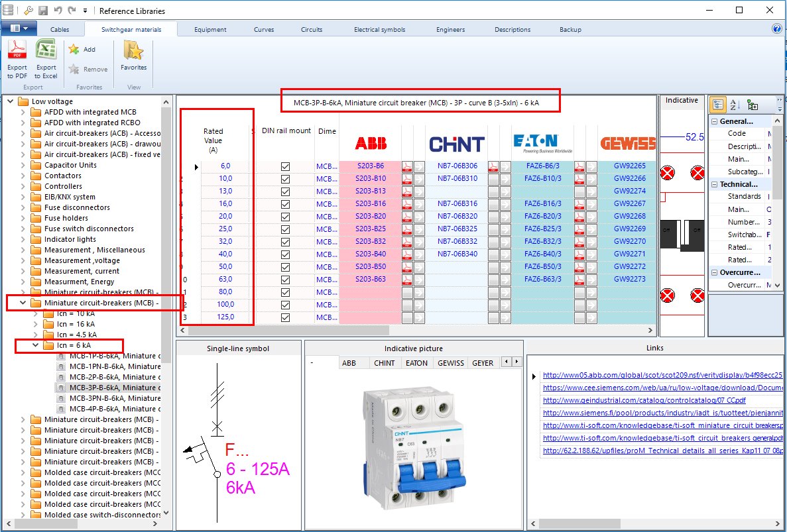Click the A-Z sort icon in properties panel
The height and width of the screenshot is (532, 787).
click(x=733, y=105)
